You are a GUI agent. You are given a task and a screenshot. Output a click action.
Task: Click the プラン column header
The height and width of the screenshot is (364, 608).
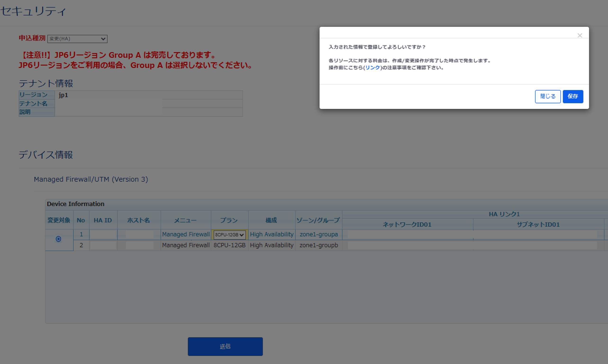tap(229, 220)
